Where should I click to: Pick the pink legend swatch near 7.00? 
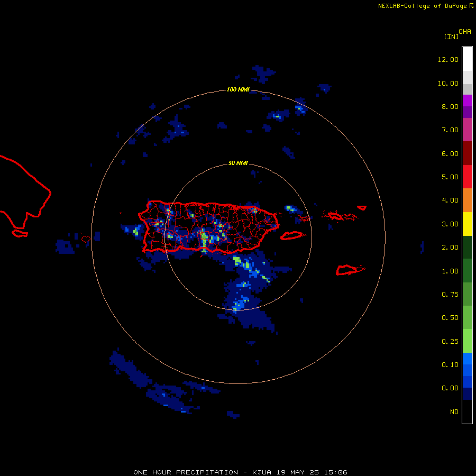tap(467, 130)
